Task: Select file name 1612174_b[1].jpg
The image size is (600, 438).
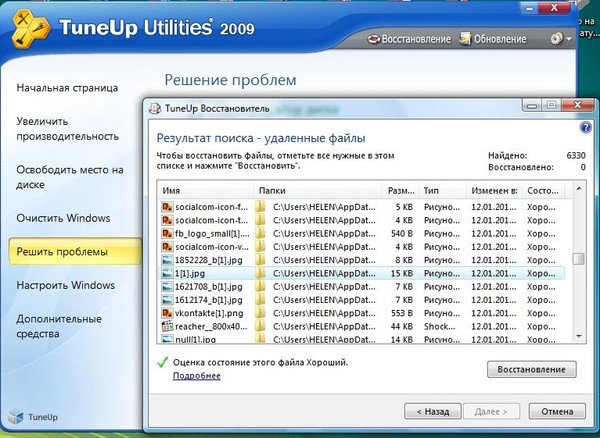Action: [x=209, y=300]
